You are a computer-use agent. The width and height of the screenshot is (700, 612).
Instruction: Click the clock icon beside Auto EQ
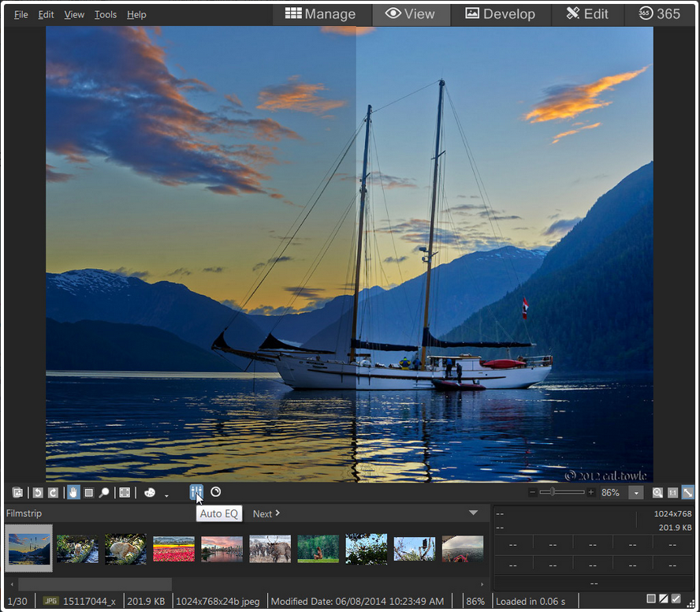pyautogui.click(x=216, y=492)
